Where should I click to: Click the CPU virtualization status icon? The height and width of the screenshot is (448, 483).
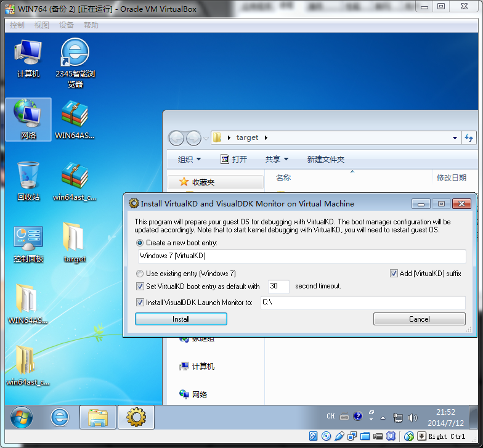tap(391, 436)
